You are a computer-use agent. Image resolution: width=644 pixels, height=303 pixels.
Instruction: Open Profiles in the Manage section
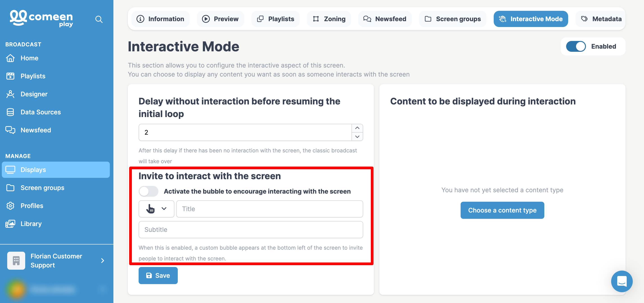pyautogui.click(x=32, y=206)
